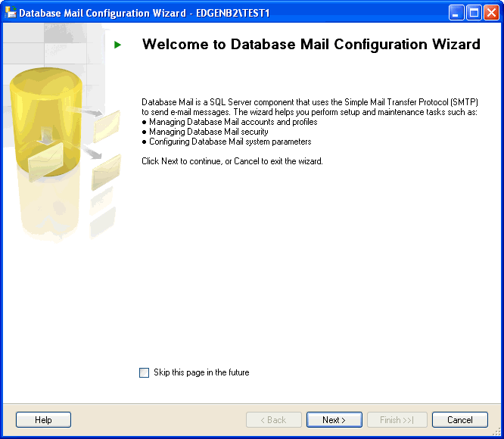Cancel the configuration wizard
Screen dimensions: 504x439
[x=459, y=420]
